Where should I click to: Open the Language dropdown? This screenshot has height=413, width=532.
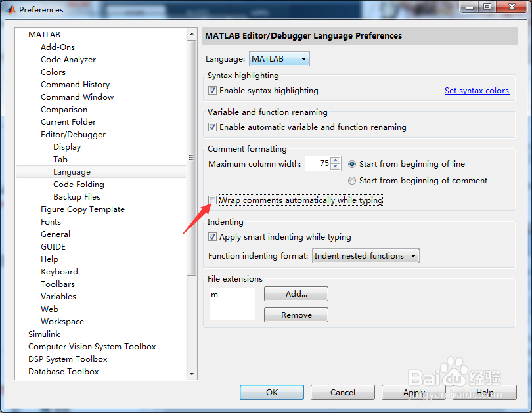point(279,59)
